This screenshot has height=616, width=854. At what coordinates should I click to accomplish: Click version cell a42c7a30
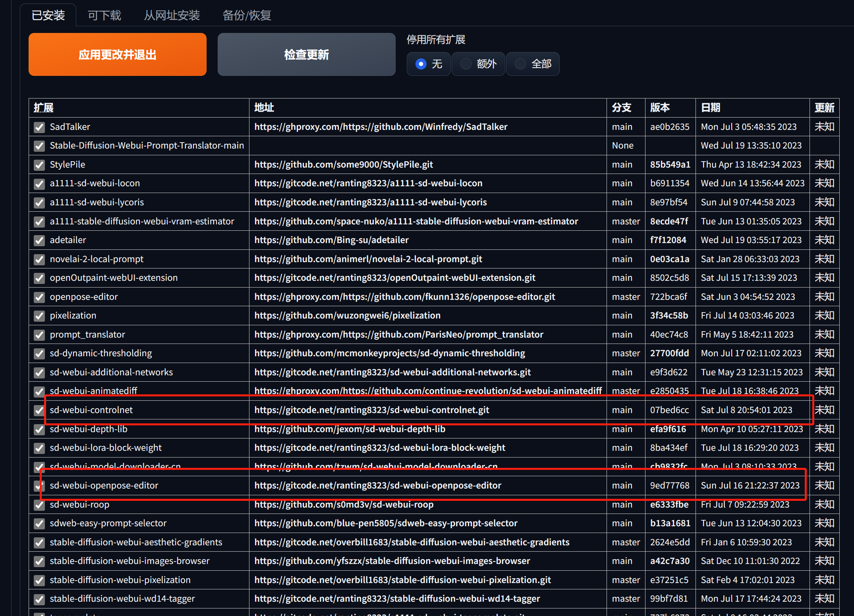point(670,561)
